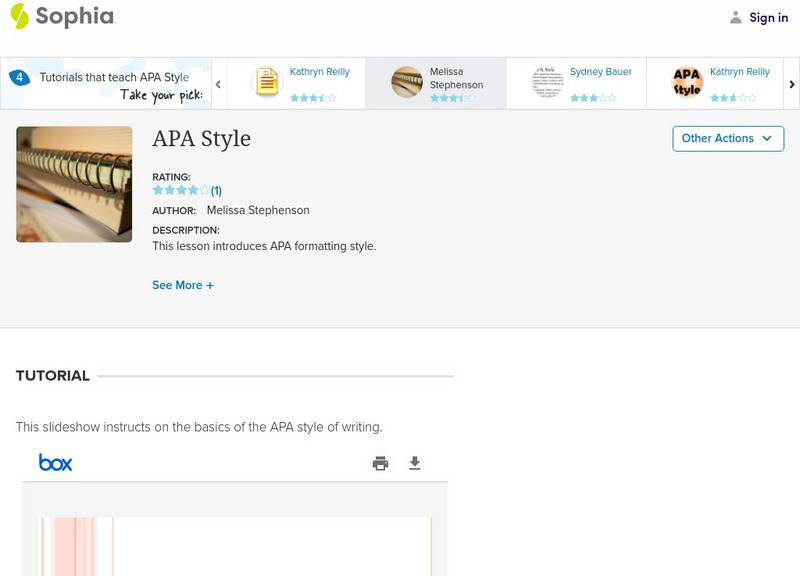Download the Box slideshow file
Screen dimensions: 800x576
click(x=415, y=463)
